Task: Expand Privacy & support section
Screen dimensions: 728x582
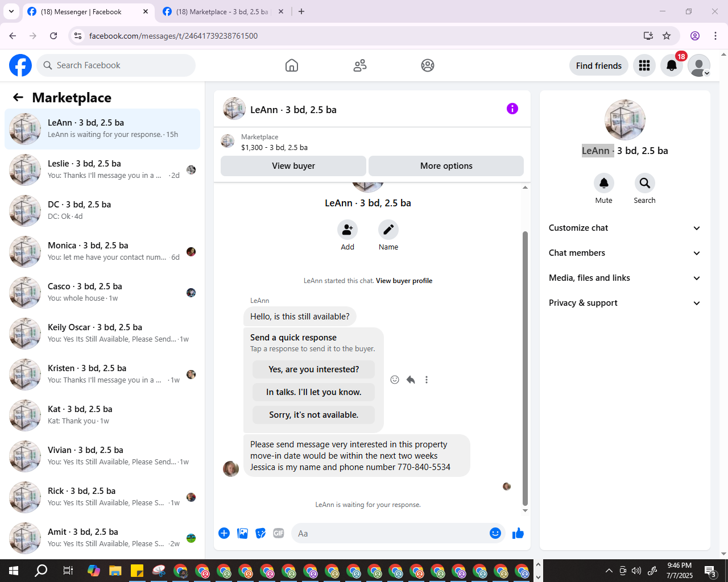Action: [624, 303]
